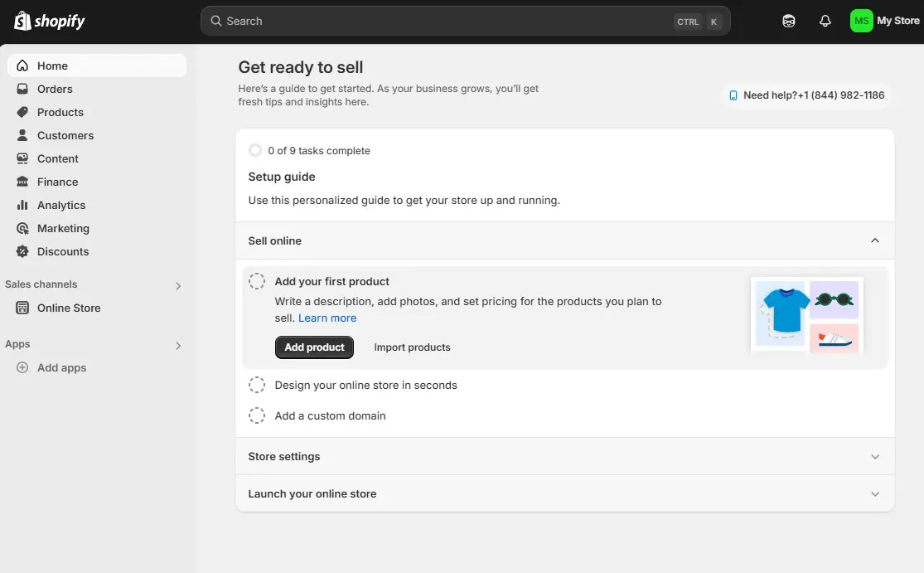924x573 pixels.
Task: Click the 0 of 9 tasks progress indicator
Action: coord(255,150)
